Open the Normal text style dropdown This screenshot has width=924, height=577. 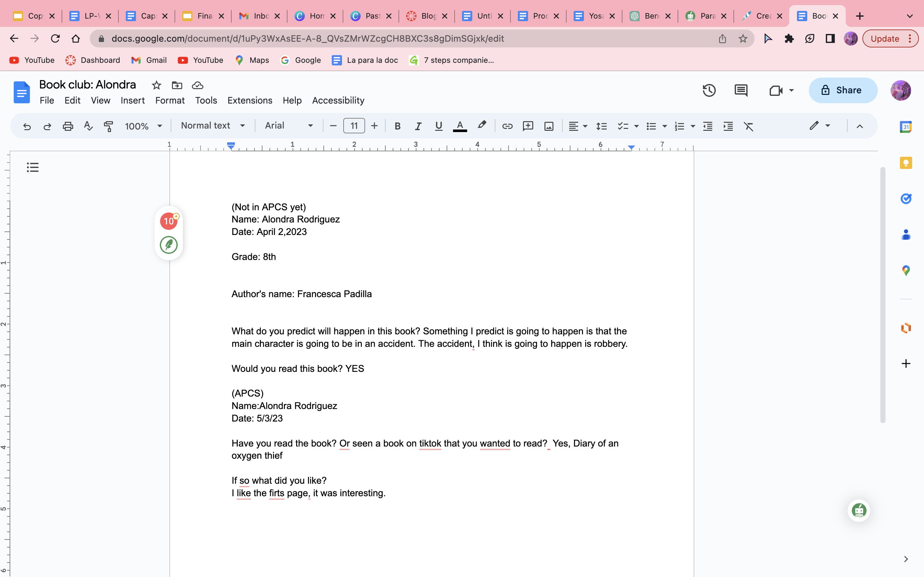(213, 126)
